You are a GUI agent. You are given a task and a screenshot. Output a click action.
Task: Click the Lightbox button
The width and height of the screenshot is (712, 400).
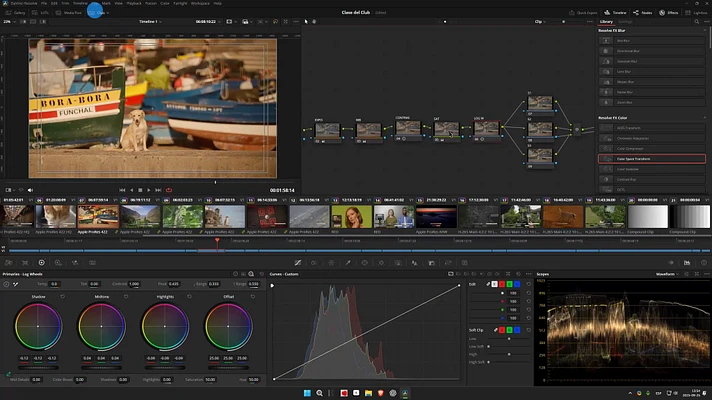tap(694, 13)
